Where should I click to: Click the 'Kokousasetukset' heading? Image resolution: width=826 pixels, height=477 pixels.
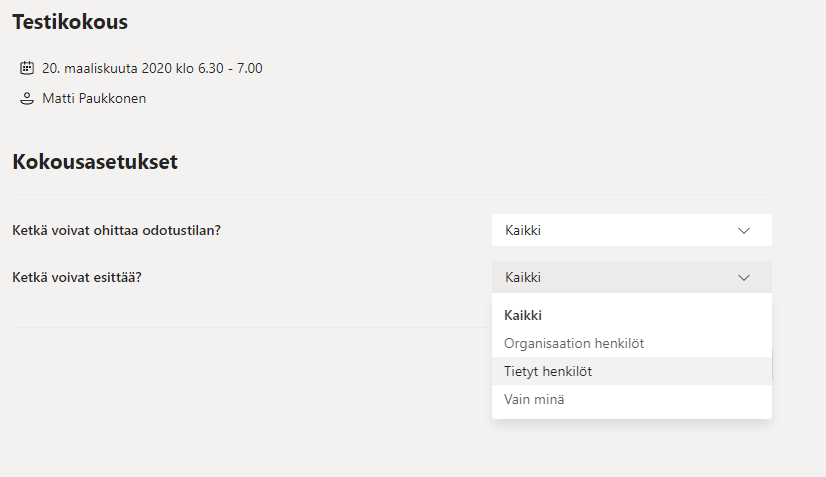tap(95, 161)
